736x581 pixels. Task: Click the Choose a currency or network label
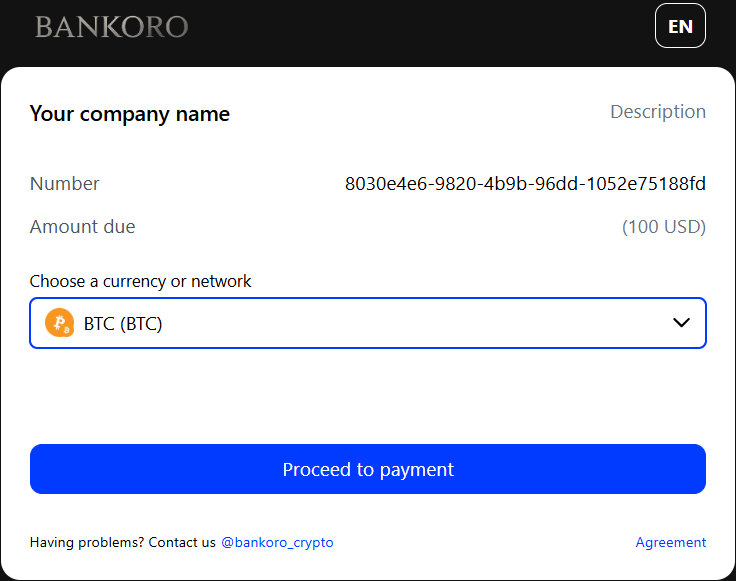141,281
